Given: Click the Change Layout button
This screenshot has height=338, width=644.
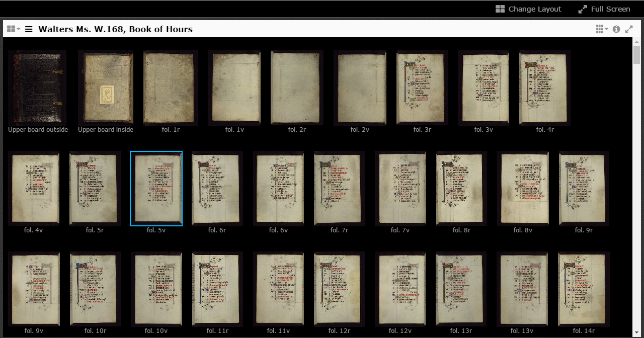Looking at the screenshot, I should click(528, 9).
